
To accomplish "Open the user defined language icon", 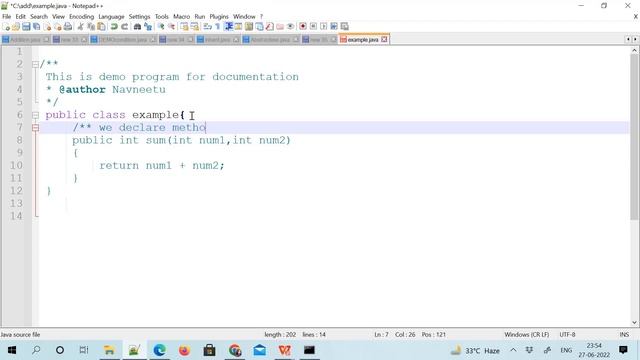I will tap(238, 27).
